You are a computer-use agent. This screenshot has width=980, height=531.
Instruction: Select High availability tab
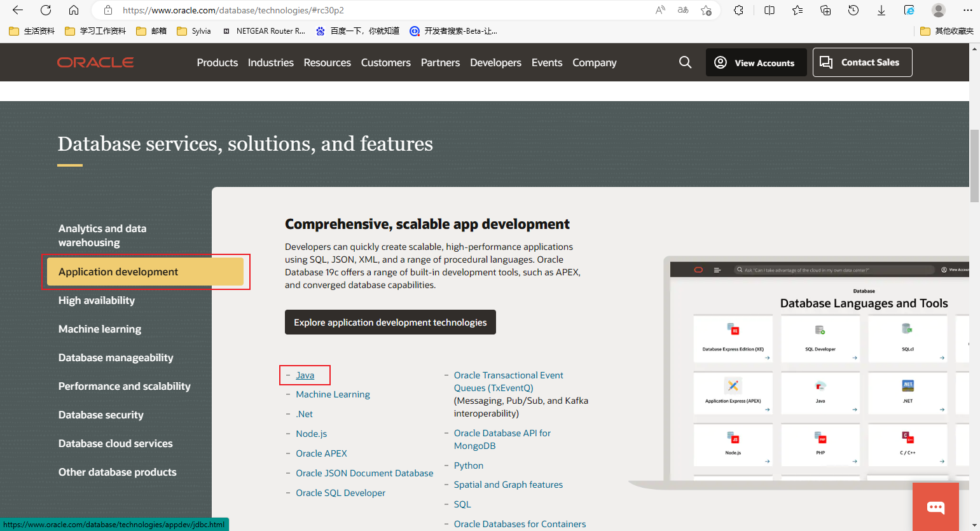pyautogui.click(x=97, y=300)
